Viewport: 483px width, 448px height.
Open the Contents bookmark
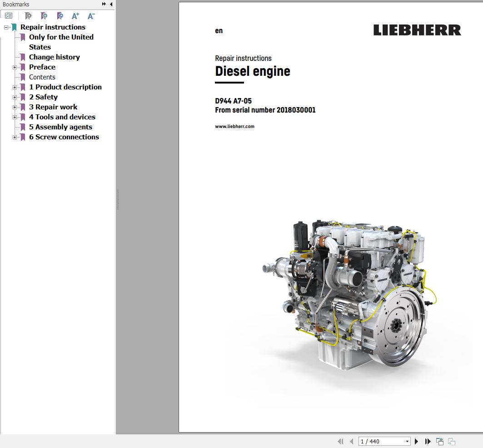(42, 77)
